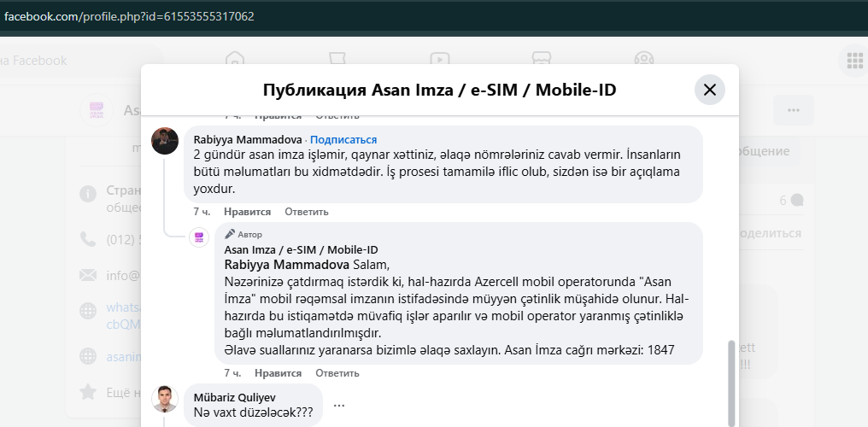The height and width of the screenshot is (427, 868).
Task: Open the page's three-dot more options button
Action: click(x=794, y=110)
